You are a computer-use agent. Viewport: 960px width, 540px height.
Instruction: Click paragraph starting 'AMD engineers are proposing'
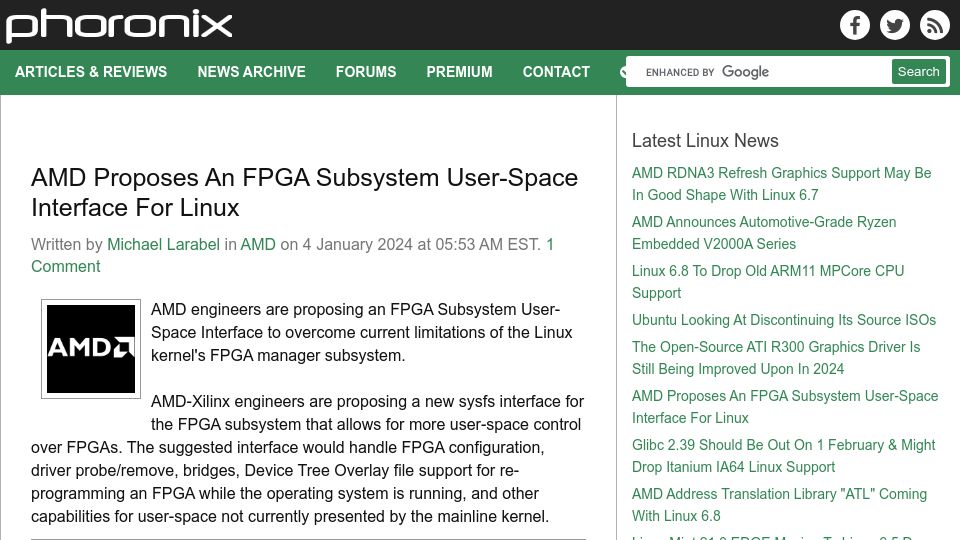[x=361, y=332]
